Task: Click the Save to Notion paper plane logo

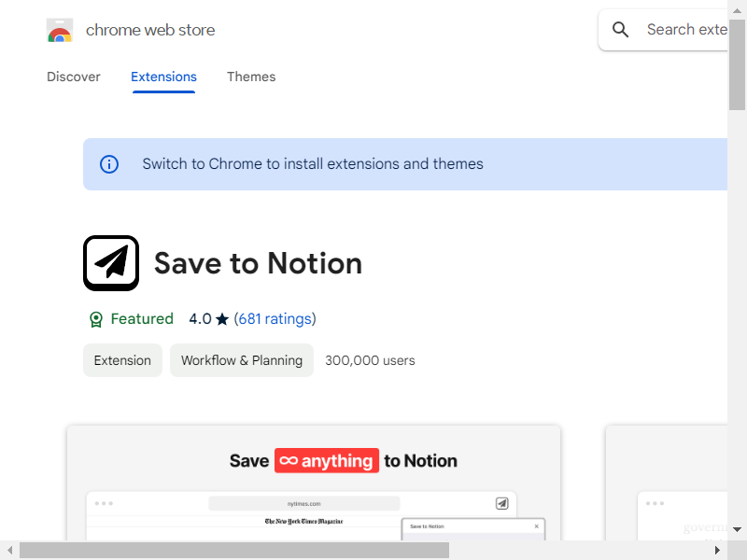Action: 111,263
